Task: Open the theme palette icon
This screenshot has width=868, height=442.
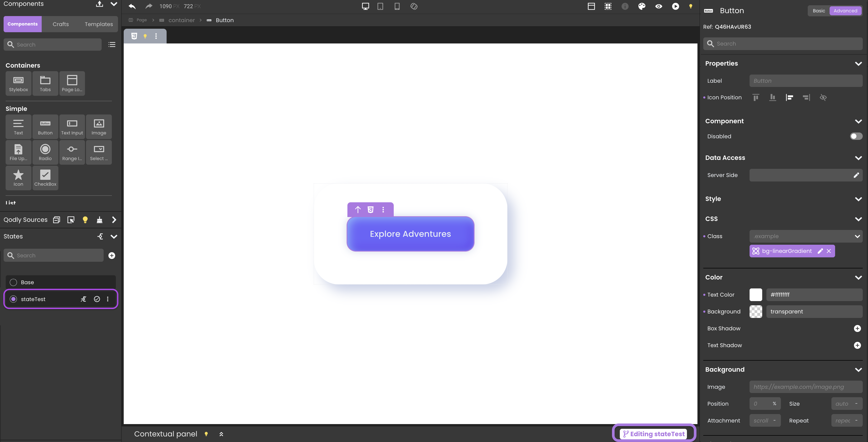Action: pos(642,6)
